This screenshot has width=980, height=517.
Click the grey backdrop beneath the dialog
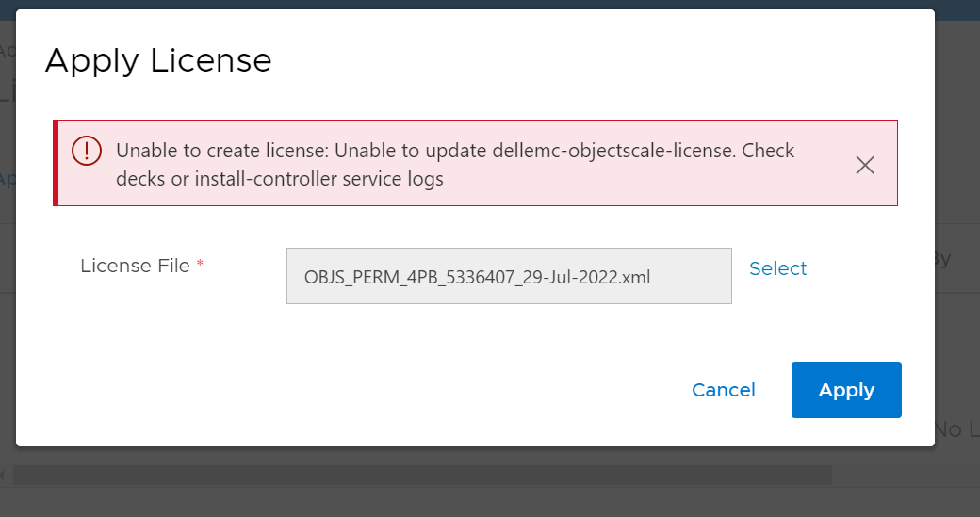[x=490, y=503]
